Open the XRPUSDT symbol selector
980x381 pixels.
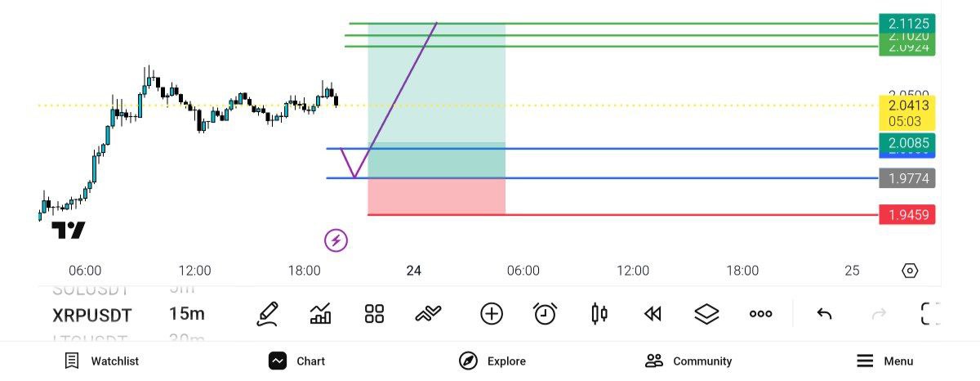tap(92, 315)
